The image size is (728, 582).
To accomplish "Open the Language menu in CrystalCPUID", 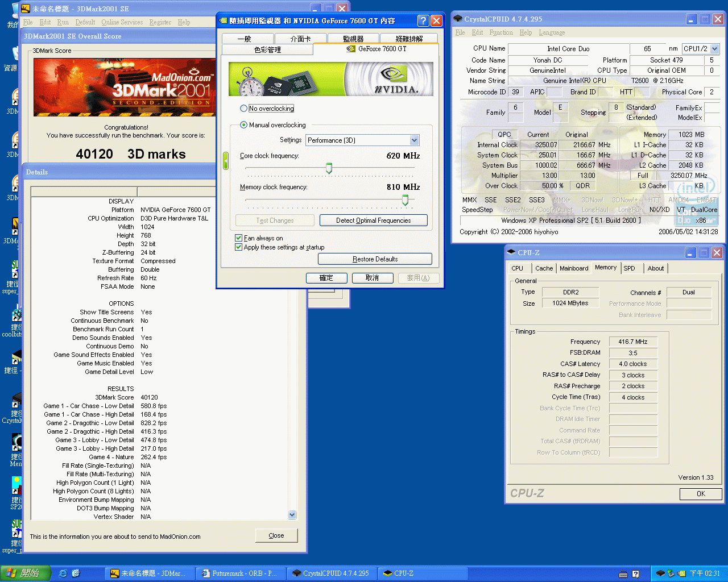I will point(552,32).
